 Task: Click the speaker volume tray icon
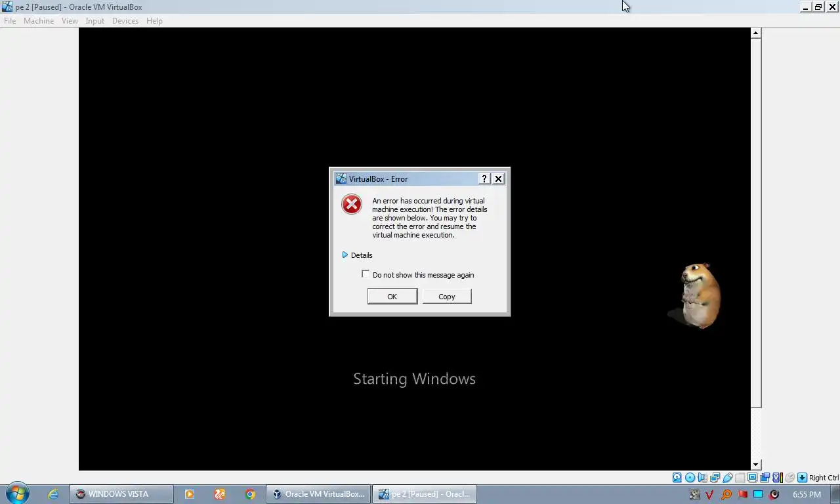coord(774,495)
